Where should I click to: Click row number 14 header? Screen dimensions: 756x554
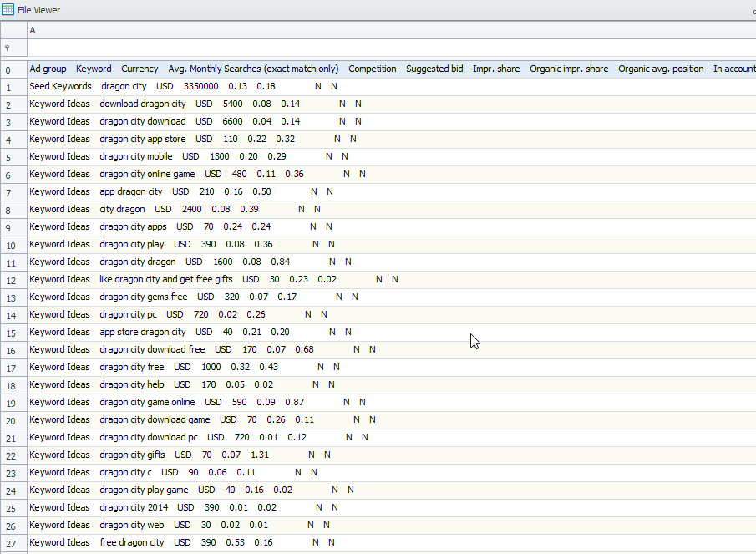click(13, 315)
